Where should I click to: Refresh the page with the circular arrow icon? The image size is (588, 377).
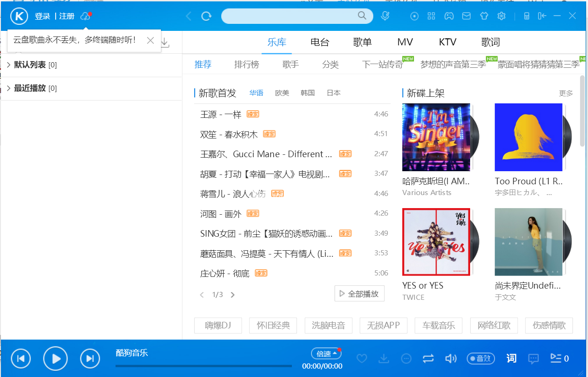206,16
